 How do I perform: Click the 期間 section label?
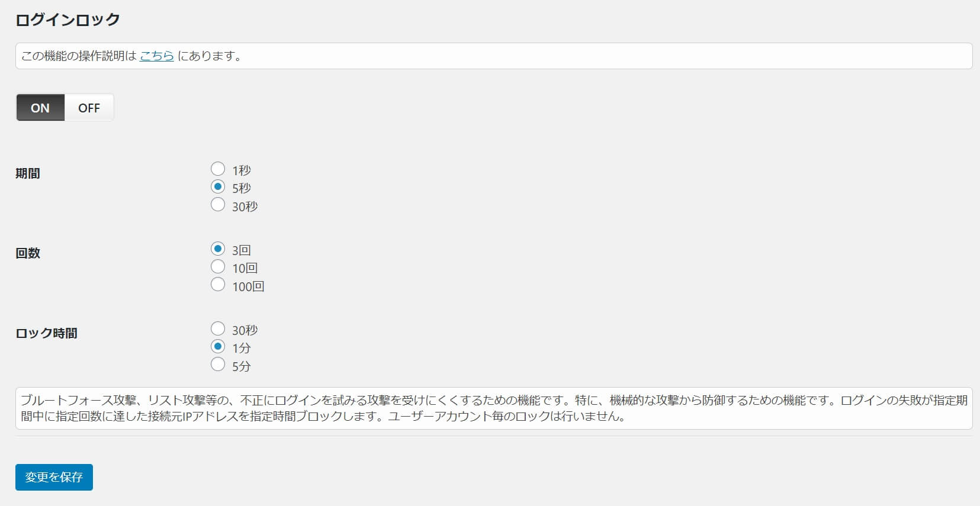(28, 173)
